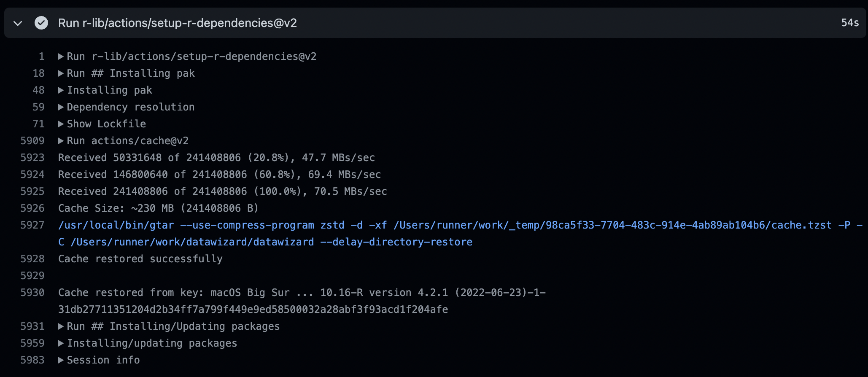Click the triangle icon beside 'Dependency resolution'
This screenshot has height=377, width=868.
[x=60, y=107]
